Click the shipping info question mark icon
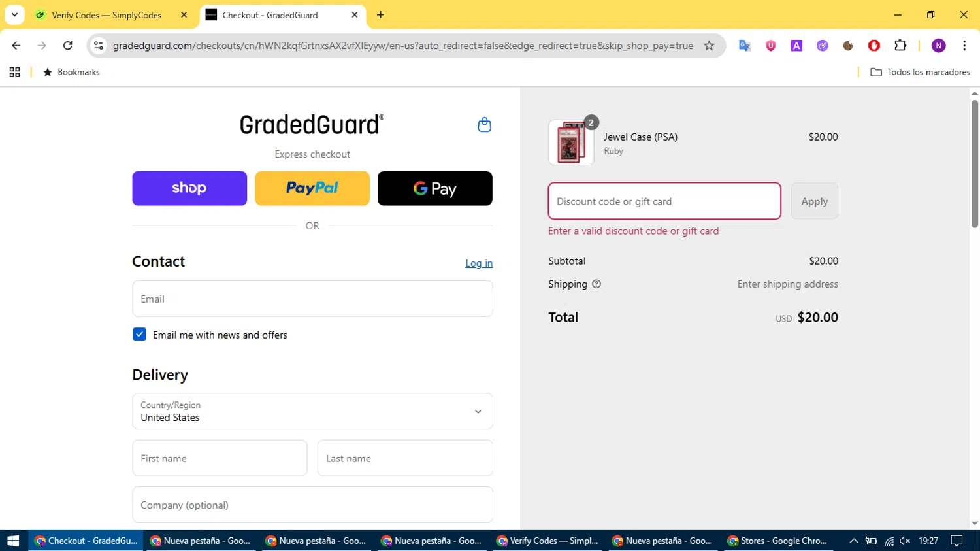 596,284
